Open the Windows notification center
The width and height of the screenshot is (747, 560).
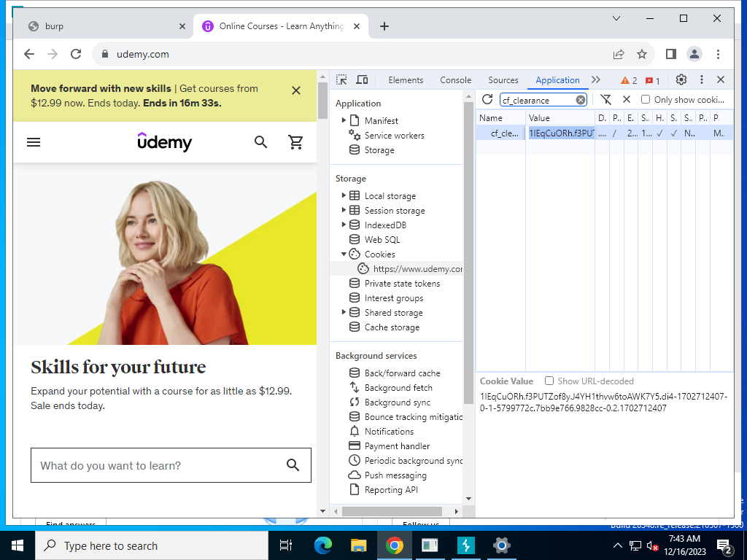click(724, 545)
